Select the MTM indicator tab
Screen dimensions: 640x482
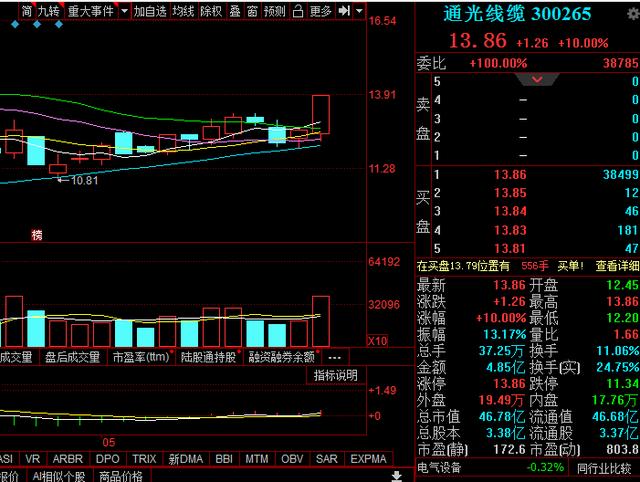pos(257,459)
